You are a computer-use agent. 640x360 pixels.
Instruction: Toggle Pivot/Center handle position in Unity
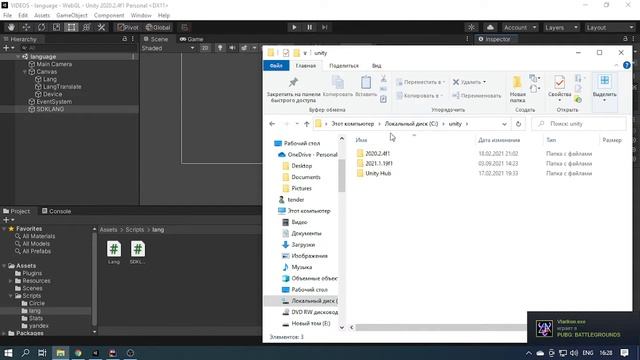tap(128, 27)
